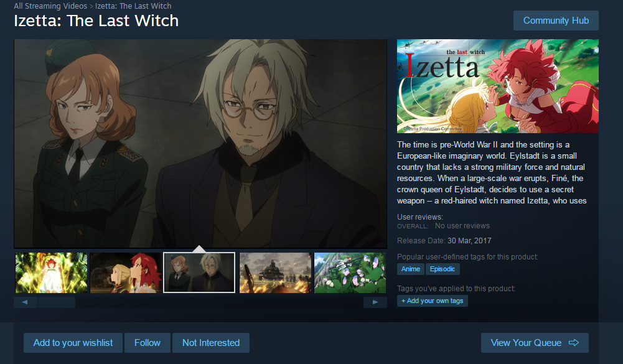Go to All Streaming Videos breadcrumb
623x364 pixels.
click(x=50, y=6)
